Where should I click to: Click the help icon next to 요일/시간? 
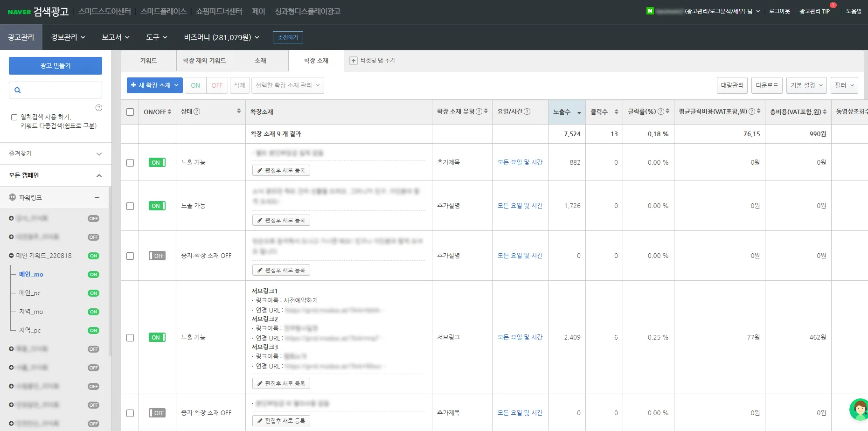[x=527, y=111]
